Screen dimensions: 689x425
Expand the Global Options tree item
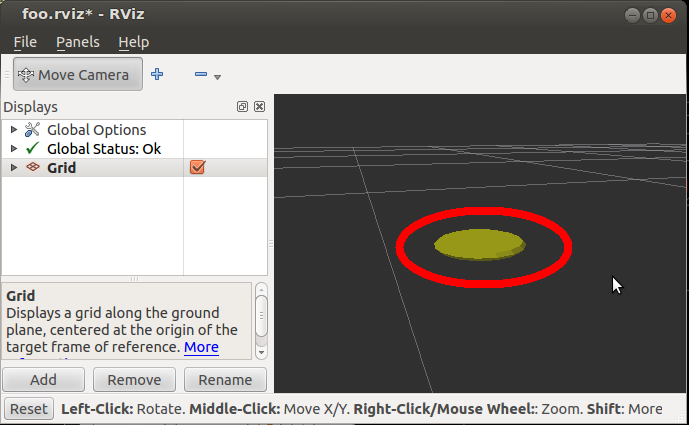tap(13, 130)
